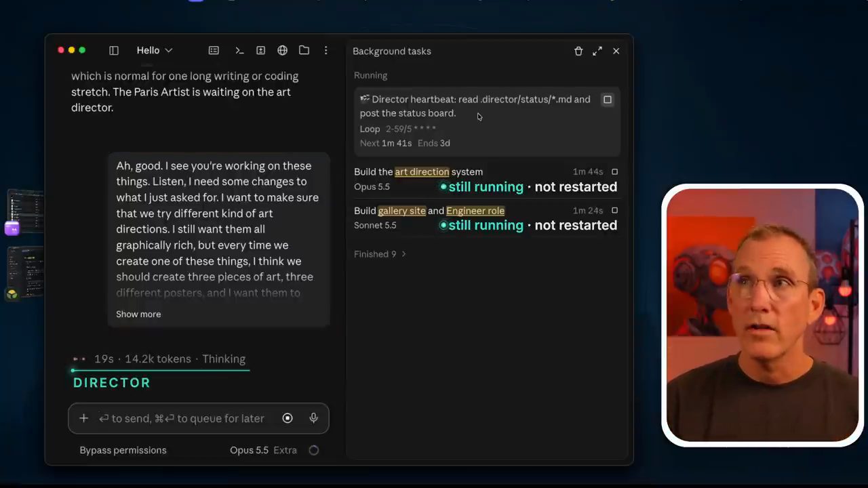
Task: Expand the Background tasks panel
Action: point(597,51)
